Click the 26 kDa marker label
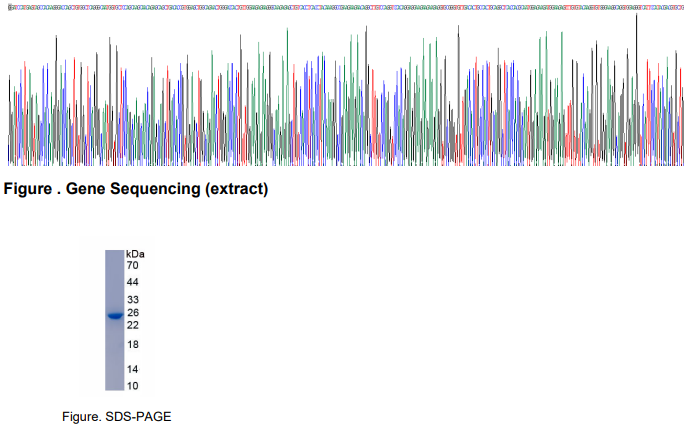This screenshot has height=430, width=694. coord(133,313)
